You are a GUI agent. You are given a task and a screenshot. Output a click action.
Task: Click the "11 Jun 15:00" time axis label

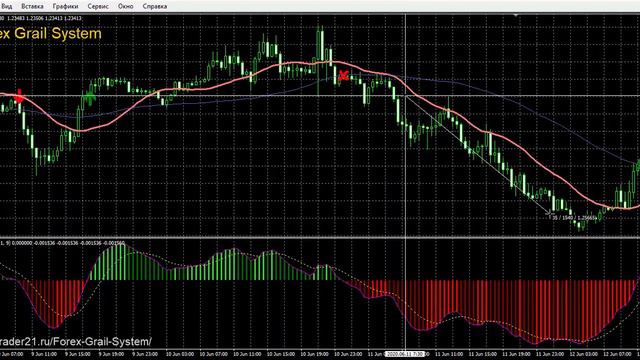(482, 354)
